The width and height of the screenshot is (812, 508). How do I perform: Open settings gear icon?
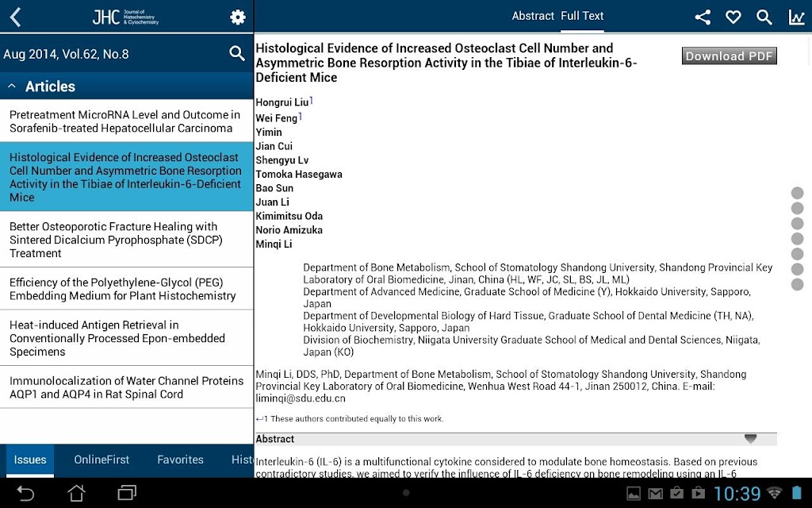[238, 17]
